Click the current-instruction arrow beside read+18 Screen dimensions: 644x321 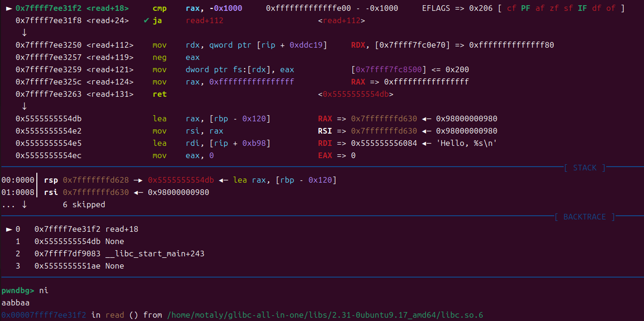(x=9, y=8)
